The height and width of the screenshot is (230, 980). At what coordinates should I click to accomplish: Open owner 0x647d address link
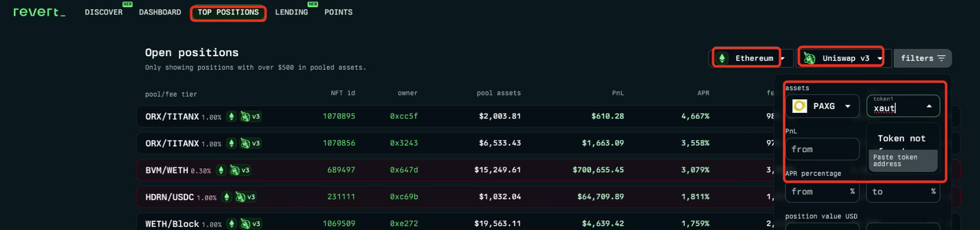404,170
